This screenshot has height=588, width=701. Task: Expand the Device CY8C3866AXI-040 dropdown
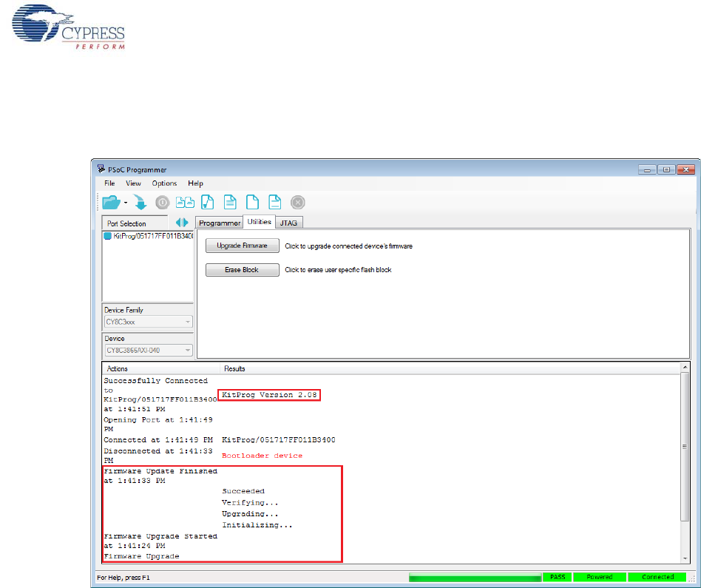coord(149,350)
